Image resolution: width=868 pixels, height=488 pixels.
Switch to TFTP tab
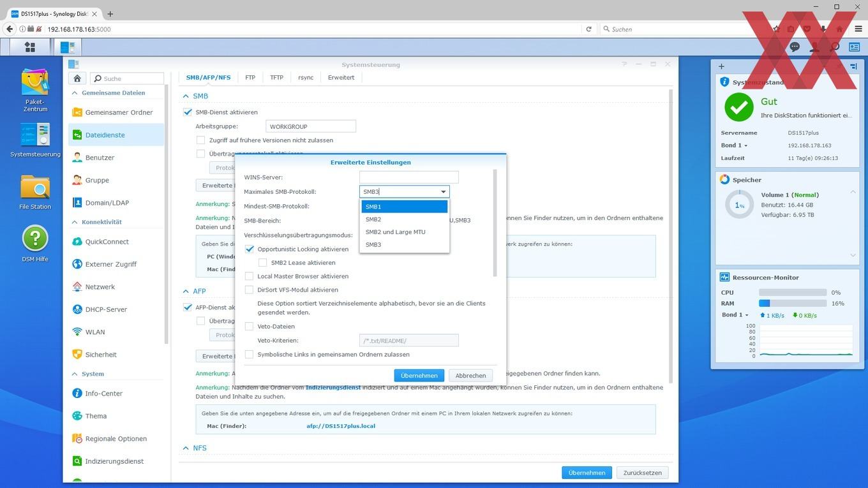point(276,77)
